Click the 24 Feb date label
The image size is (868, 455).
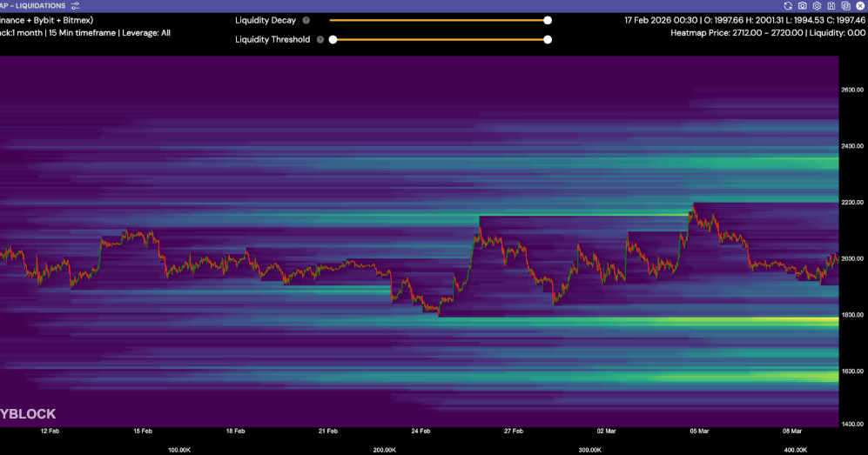(x=421, y=431)
